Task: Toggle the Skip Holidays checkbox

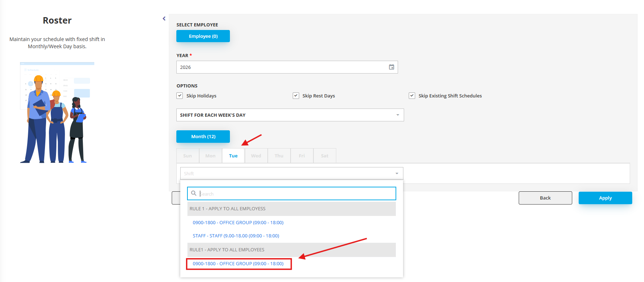Action: click(180, 96)
